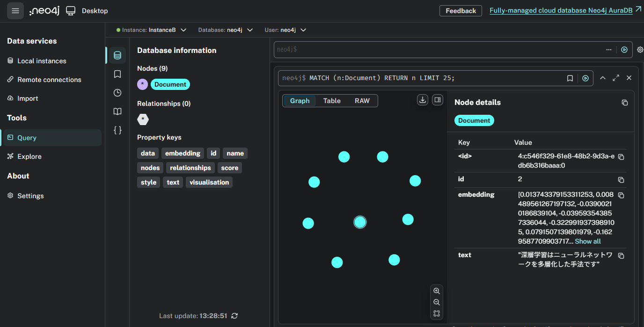Toggle the node details side panel
Screen dimensions: 644x327
438,100
